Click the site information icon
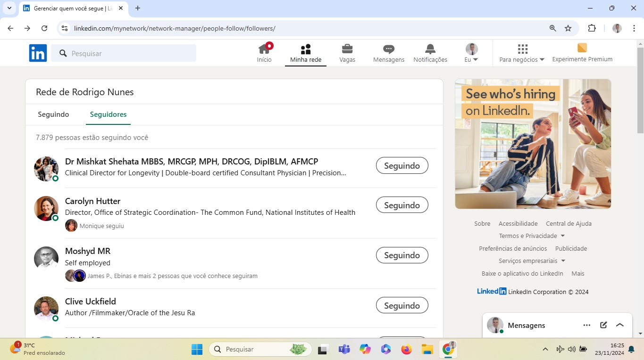Screen dimensions: 644x360 65,28
